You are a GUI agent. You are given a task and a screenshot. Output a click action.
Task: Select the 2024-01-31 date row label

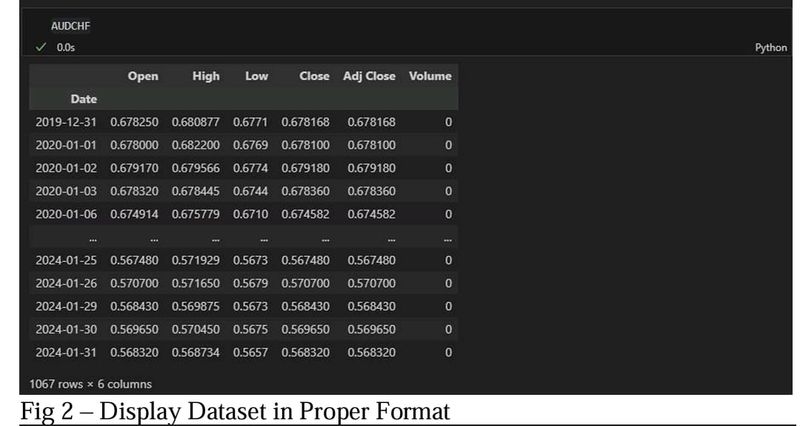click(x=66, y=353)
